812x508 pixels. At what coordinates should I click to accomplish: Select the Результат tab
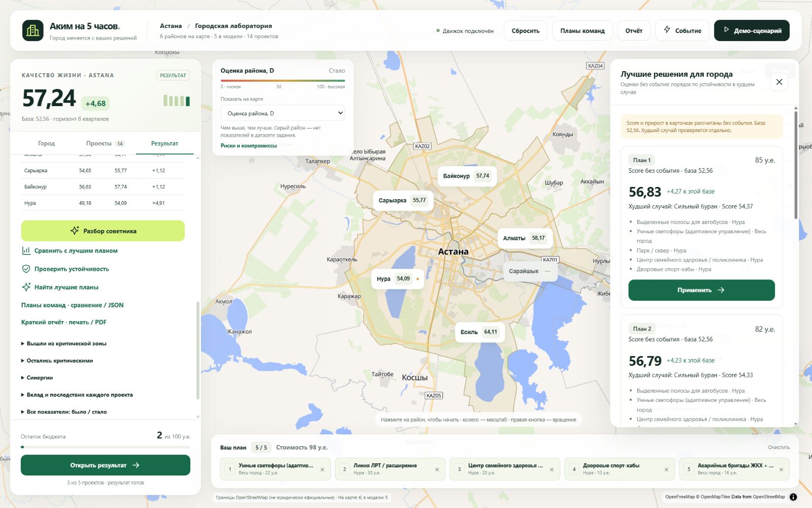tap(164, 143)
